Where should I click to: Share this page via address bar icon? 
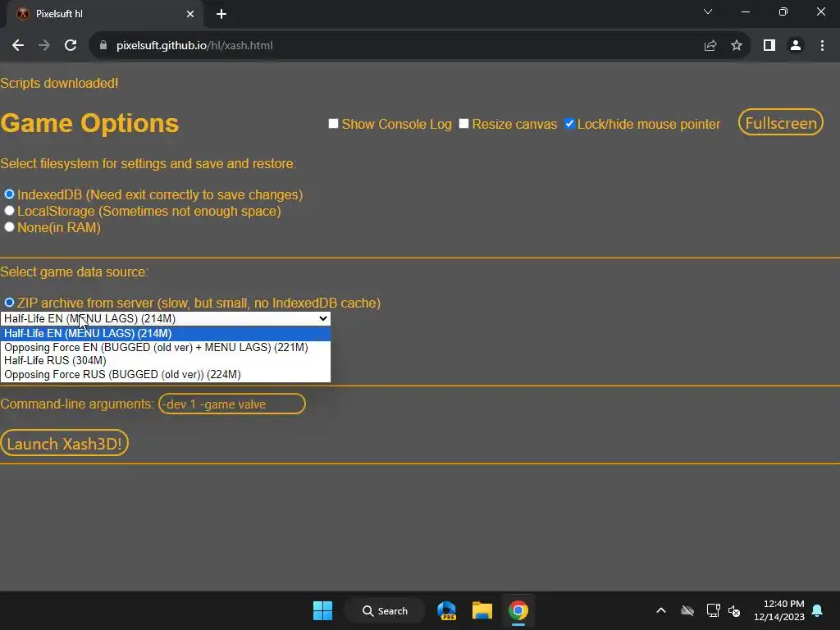[710, 46]
